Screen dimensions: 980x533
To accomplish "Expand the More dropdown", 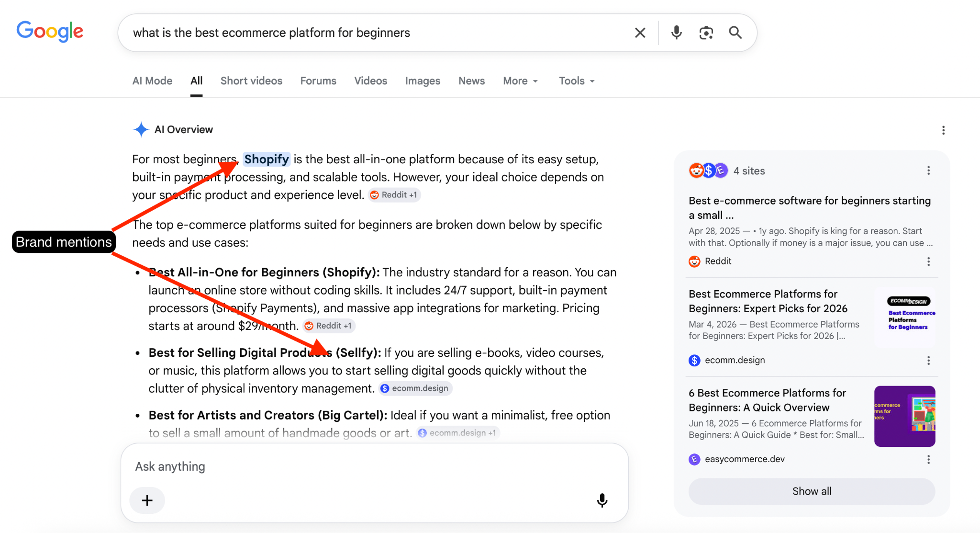I will [521, 81].
